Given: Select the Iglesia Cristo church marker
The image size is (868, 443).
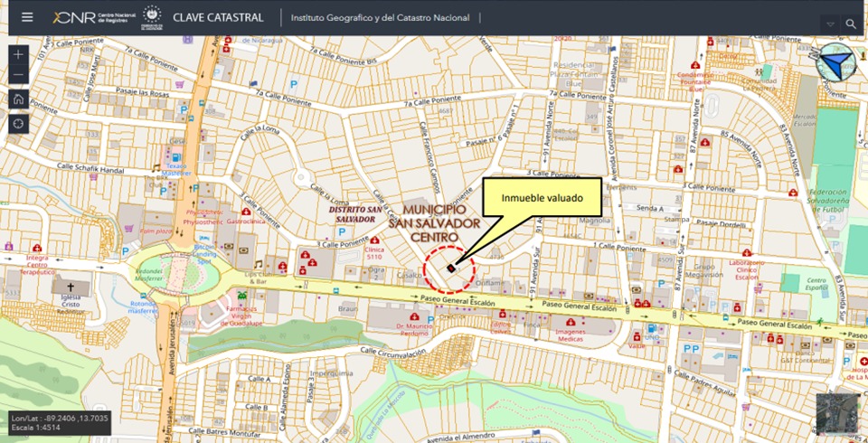Looking at the screenshot, I should pos(70,287).
